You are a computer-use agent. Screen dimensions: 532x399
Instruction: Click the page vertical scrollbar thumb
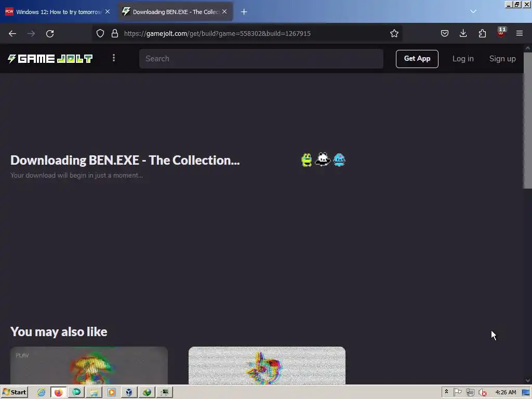[528, 120]
